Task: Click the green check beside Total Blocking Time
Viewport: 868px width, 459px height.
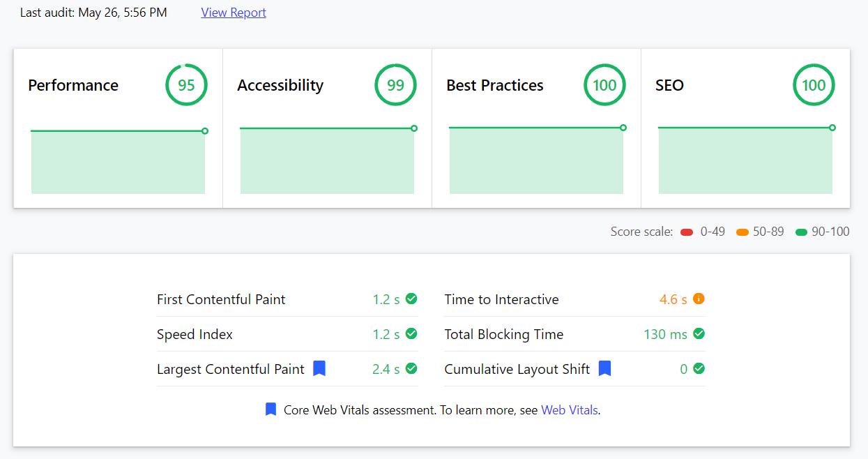Action: (699, 333)
